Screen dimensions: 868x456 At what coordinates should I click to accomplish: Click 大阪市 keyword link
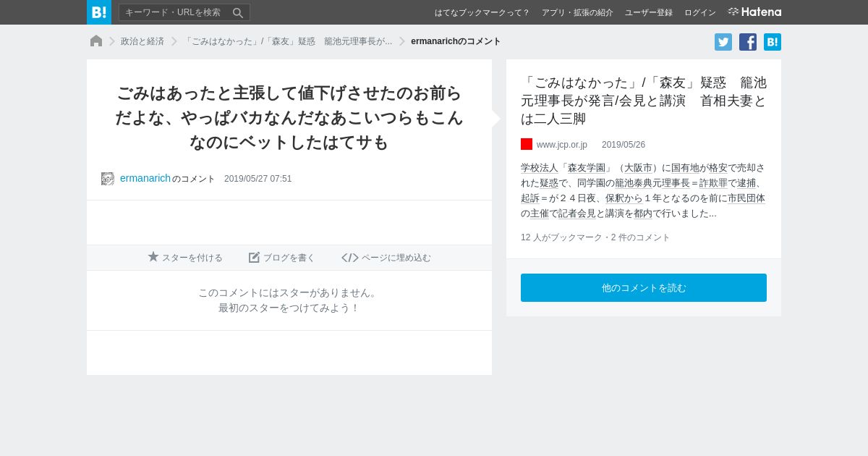[x=639, y=167]
